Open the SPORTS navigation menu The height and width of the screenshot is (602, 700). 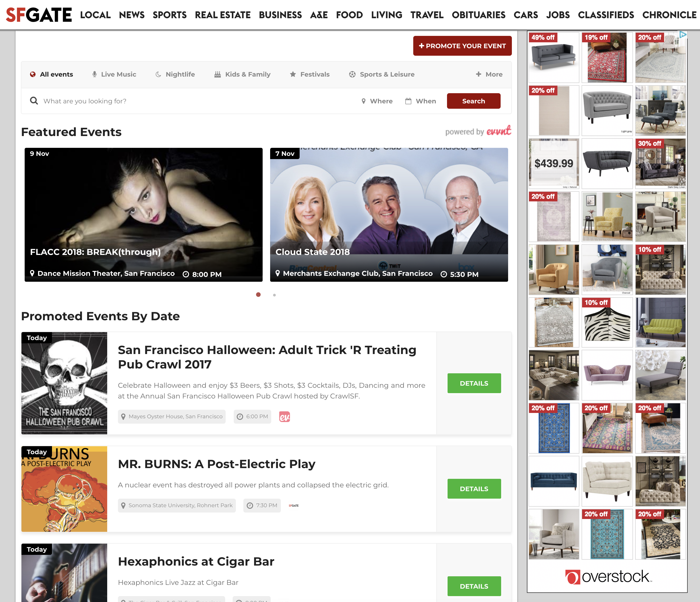[170, 15]
